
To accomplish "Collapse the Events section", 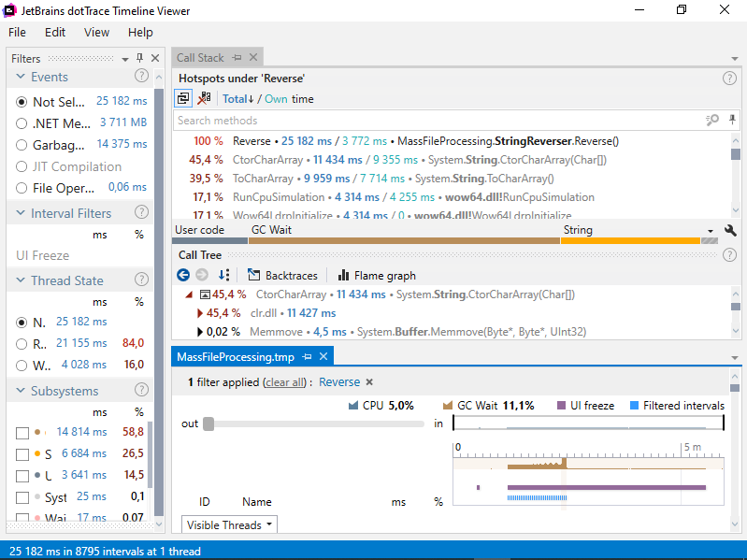I will coord(21,76).
